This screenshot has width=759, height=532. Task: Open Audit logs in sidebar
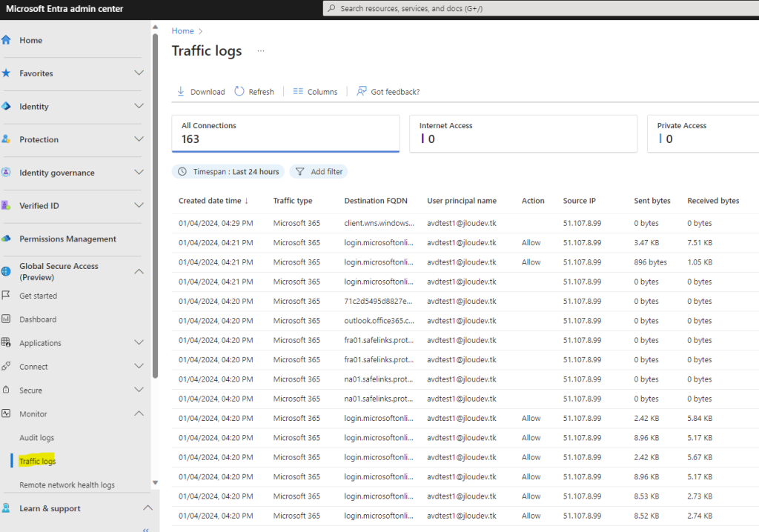[x=37, y=438]
